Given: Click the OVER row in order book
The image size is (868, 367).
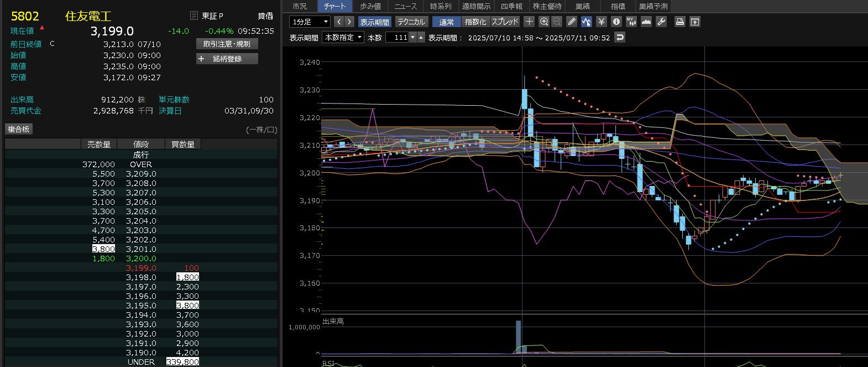Looking at the screenshot, I should (x=141, y=164).
